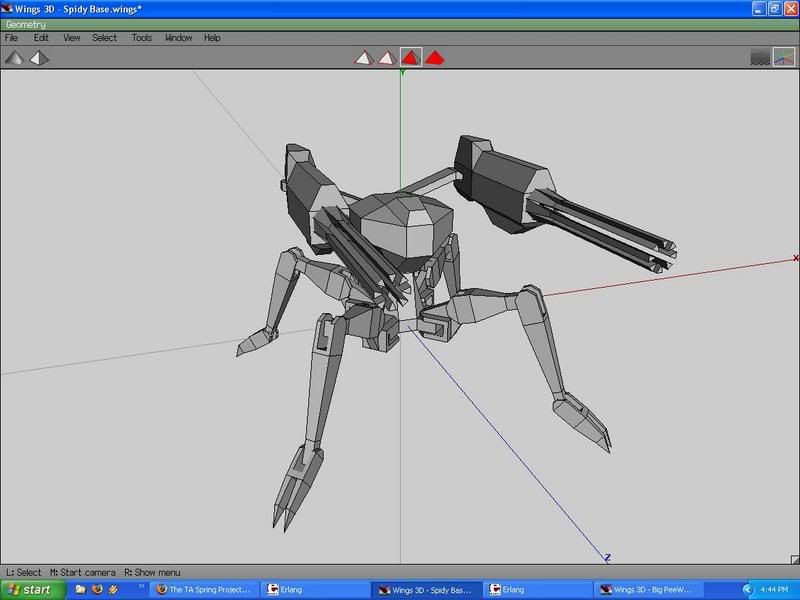Screen dimensions: 800x600
Task: Open the File menu
Action: point(11,38)
